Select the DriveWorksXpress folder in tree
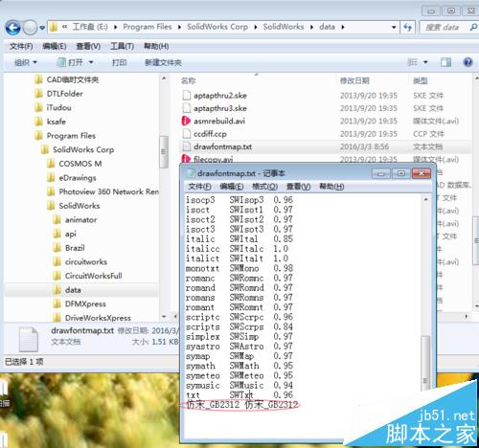This screenshot has width=479, height=448. pos(92,318)
